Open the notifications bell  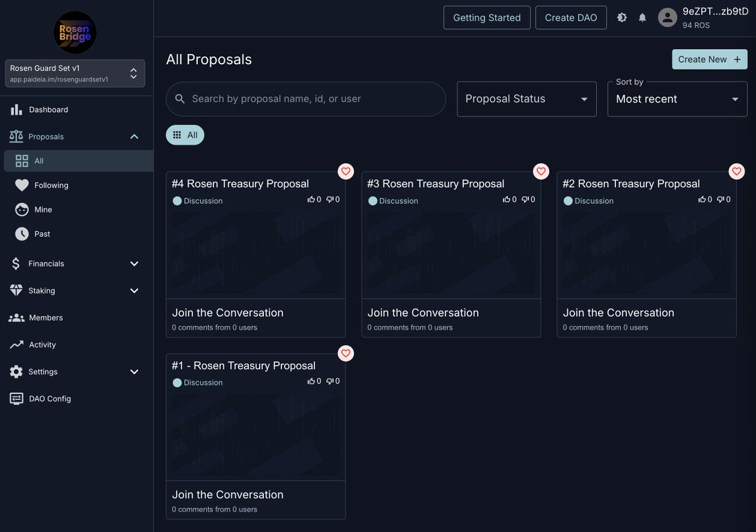643,18
